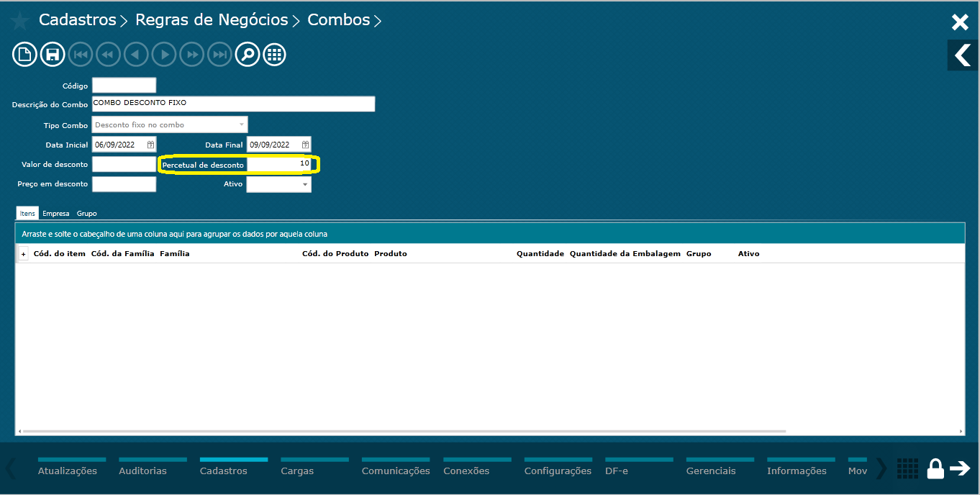The height and width of the screenshot is (495, 980).
Task: Click the exit arrow icon at bottom right
Action: click(x=961, y=468)
